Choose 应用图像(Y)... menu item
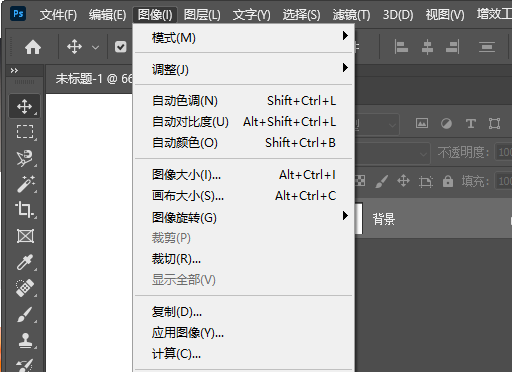 (x=244, y=333)
